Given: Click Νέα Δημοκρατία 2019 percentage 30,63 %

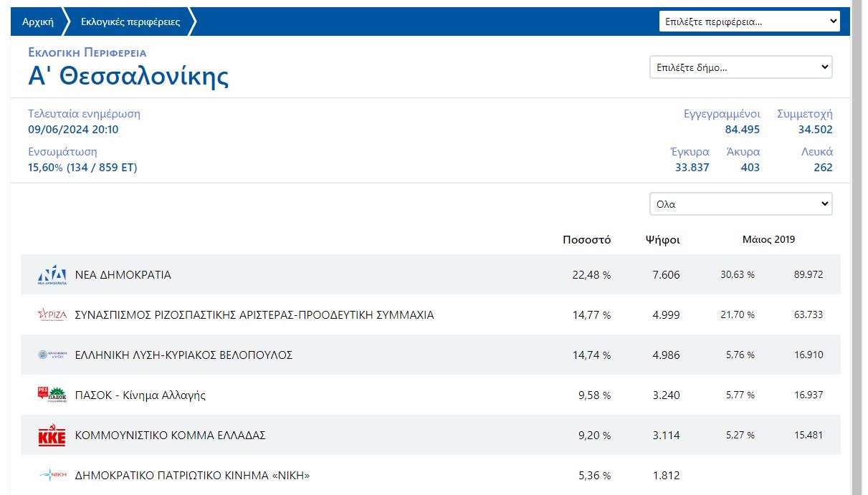Looking at the screenshot, I should pyautogui.click(x=738, y=274).
